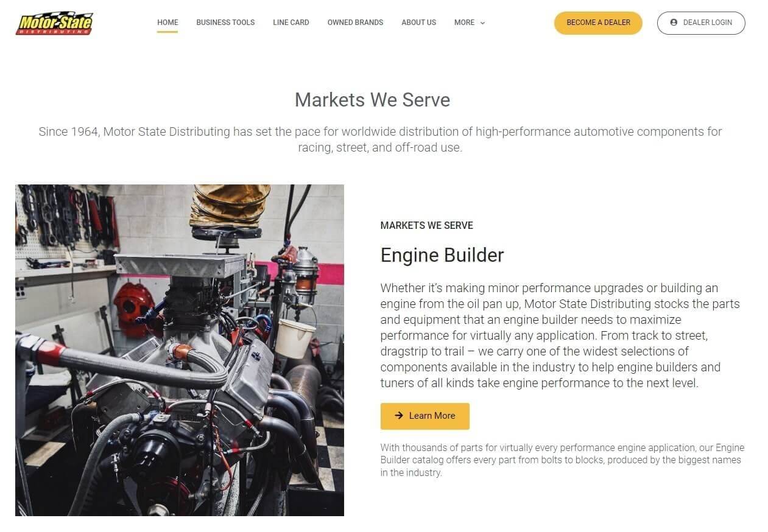The width and height of the screenshot is (768, 532).
Task: Click the DEALER LOGIN button
Action: coord(701,23)
